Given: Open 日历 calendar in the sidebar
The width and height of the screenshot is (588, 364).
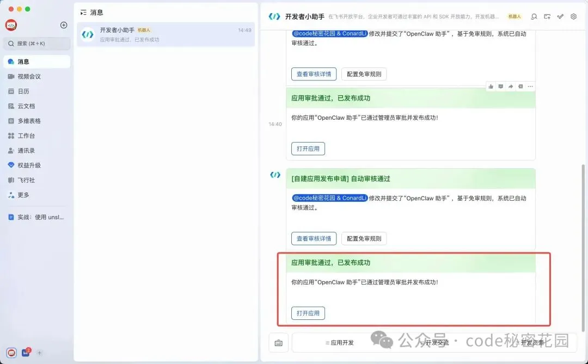Looking at the screenshot, I should click(37, 91).
